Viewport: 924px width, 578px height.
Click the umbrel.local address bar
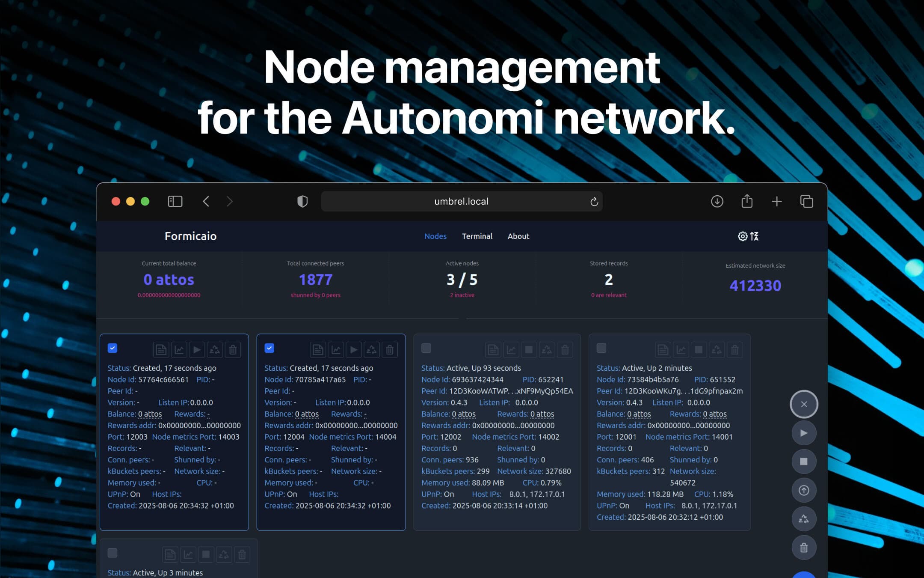pyautogui.click(x=462, y=201)
